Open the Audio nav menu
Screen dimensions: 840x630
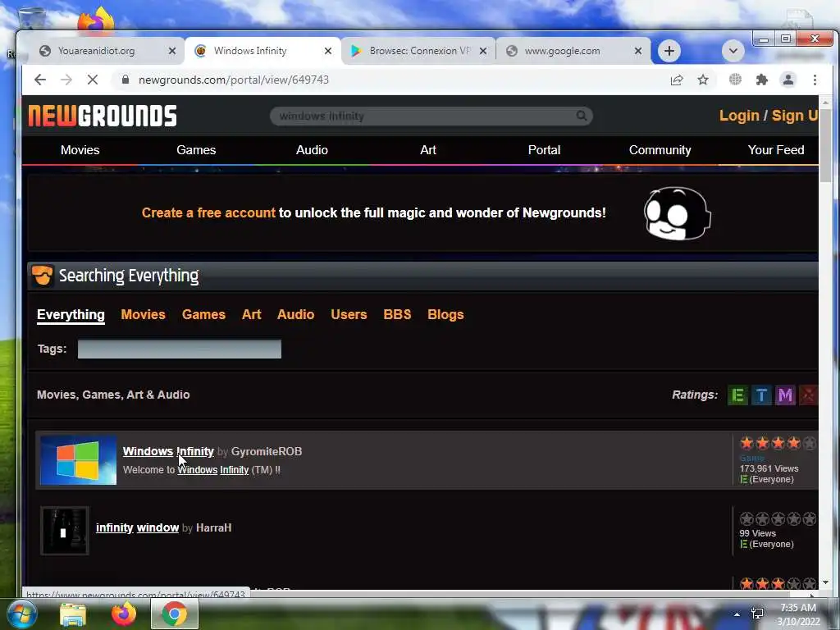point(312,150)
